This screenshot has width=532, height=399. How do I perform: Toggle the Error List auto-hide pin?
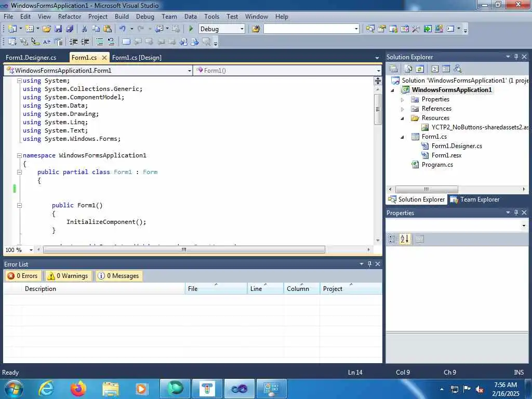(x=369, y=263)
